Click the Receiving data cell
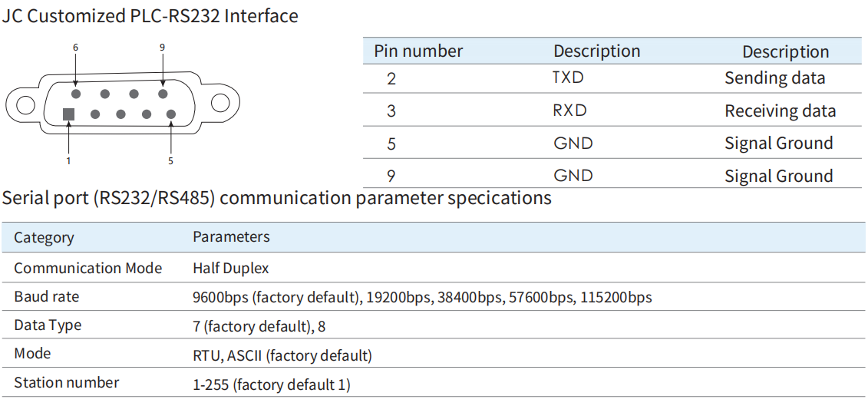 coord(780,111)
